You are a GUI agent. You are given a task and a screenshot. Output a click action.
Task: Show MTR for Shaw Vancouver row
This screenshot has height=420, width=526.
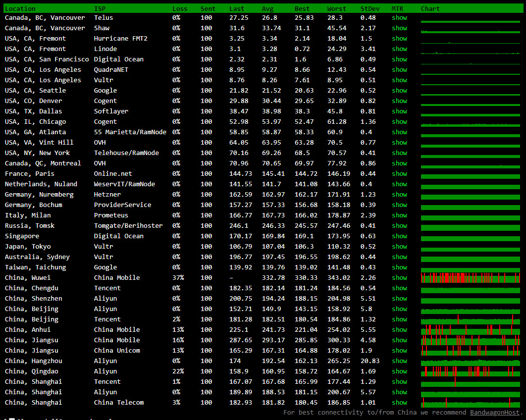399,28
